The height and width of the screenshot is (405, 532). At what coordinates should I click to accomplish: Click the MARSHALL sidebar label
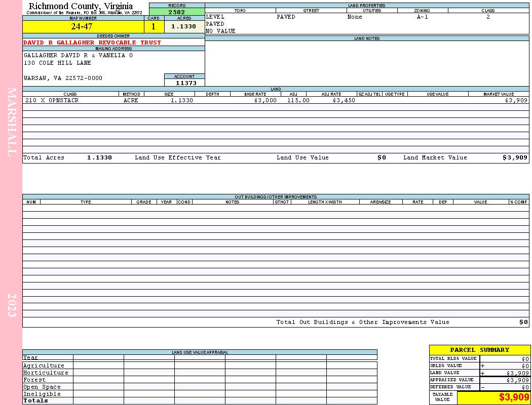(12, 122)
